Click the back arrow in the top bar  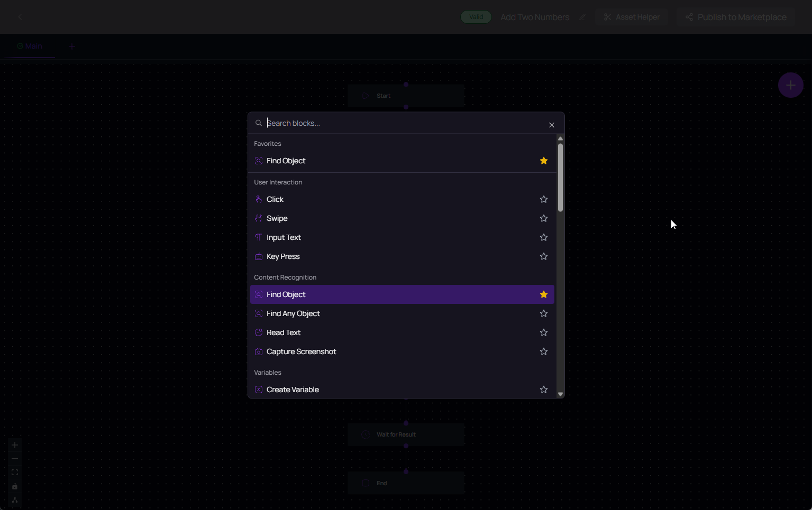[20, 16]
